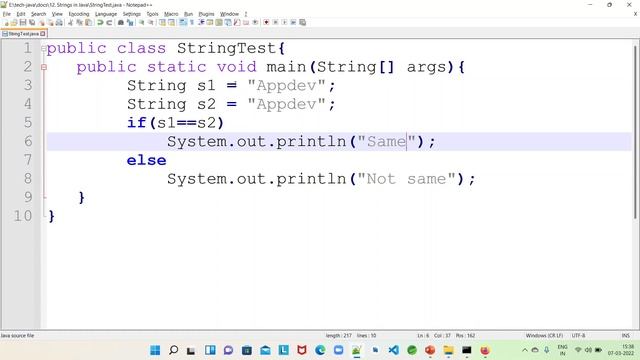
Task: Open the Settings menu
Action: tap(131, 14)
